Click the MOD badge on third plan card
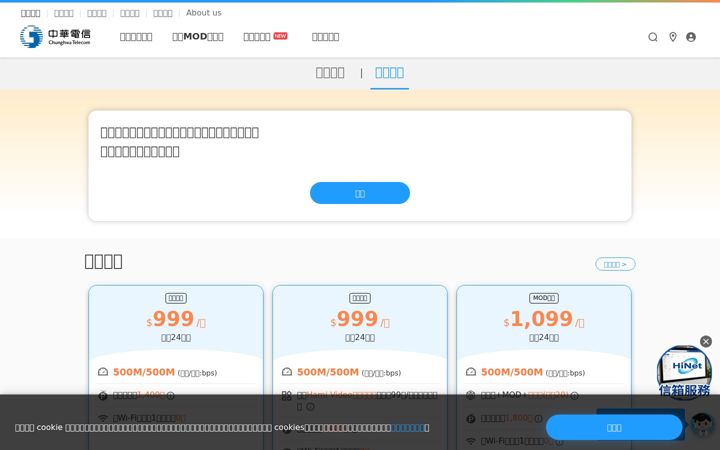 (544, 298)
